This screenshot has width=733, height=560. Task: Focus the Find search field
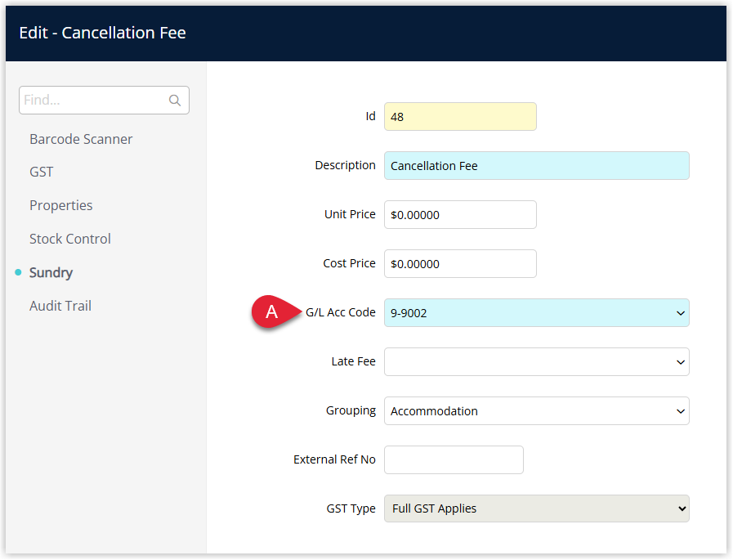(x=104, y=100)
